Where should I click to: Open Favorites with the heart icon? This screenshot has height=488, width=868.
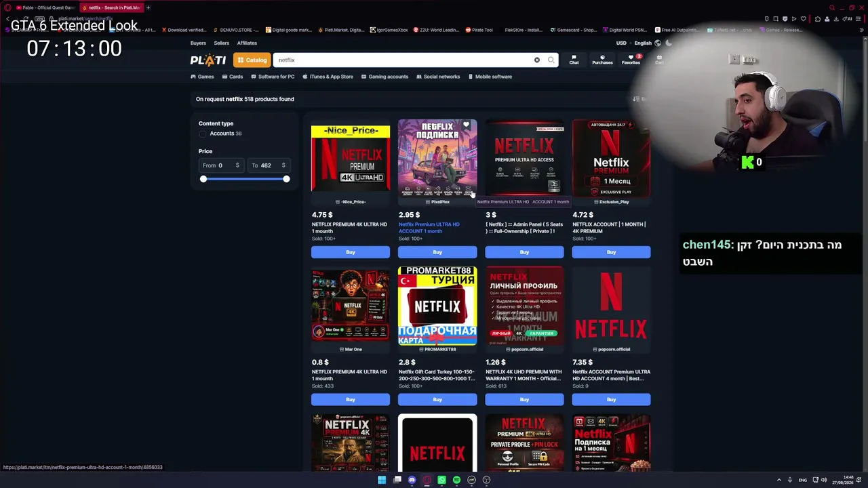(631, 60)
